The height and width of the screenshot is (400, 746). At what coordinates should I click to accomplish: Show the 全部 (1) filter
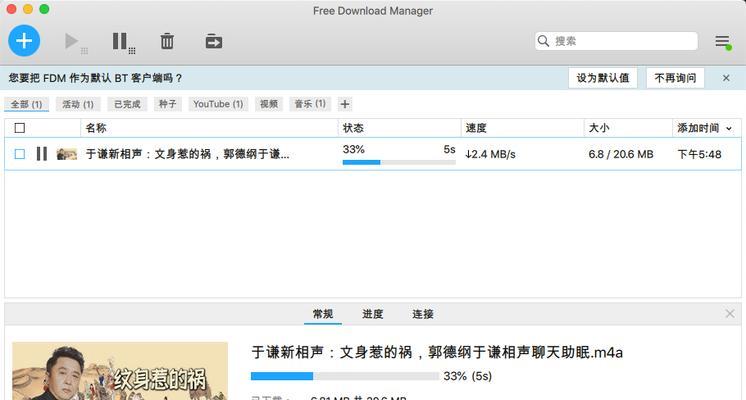click(x=27, y=104)
